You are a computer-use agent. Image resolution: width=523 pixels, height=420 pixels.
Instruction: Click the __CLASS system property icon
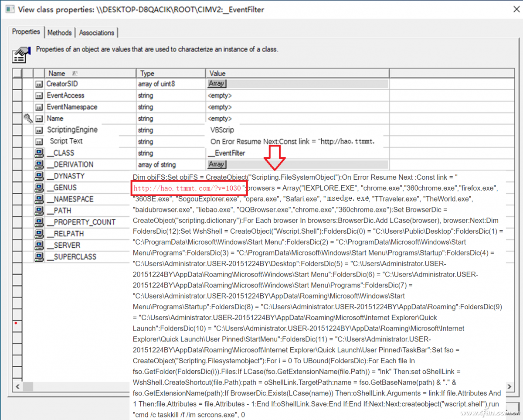(x=39, y=153)
